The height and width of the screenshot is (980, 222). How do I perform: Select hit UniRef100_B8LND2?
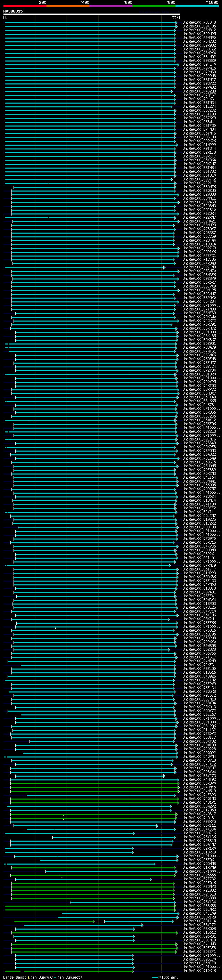click(x=199, y=57)
